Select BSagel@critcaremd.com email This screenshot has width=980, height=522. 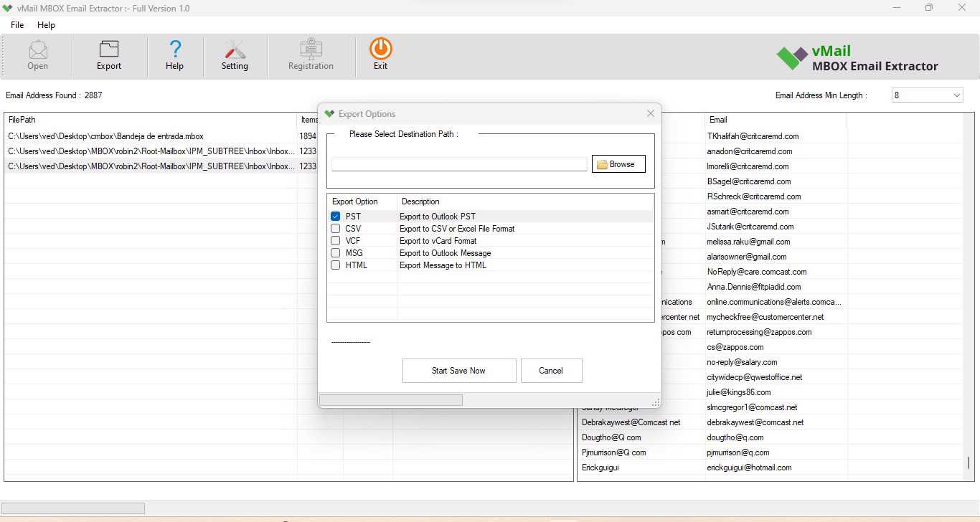(749, 181)
